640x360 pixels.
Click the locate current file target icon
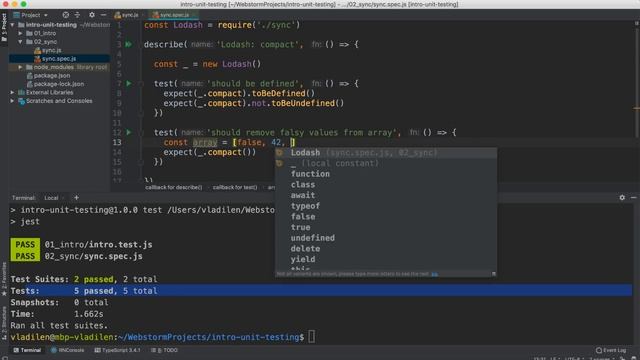[66, 15]
